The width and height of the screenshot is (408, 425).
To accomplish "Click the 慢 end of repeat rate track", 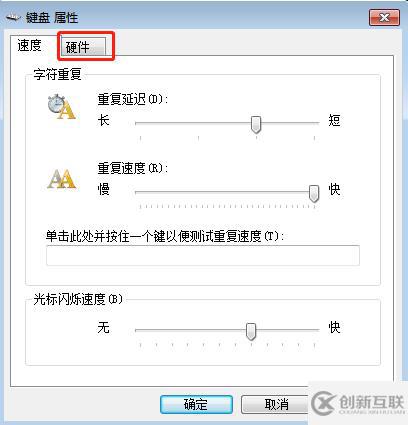I will coord(103,189).
